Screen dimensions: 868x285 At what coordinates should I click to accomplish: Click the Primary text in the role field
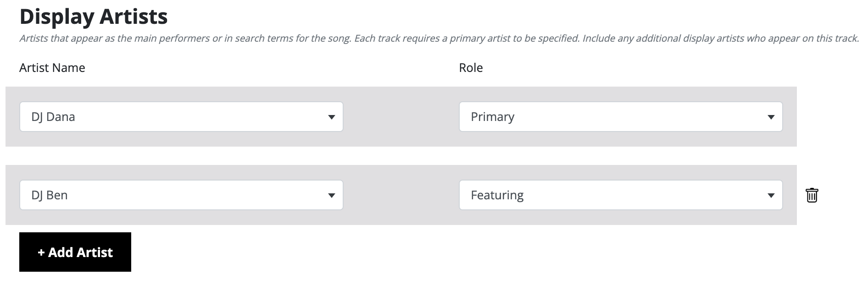493,117
